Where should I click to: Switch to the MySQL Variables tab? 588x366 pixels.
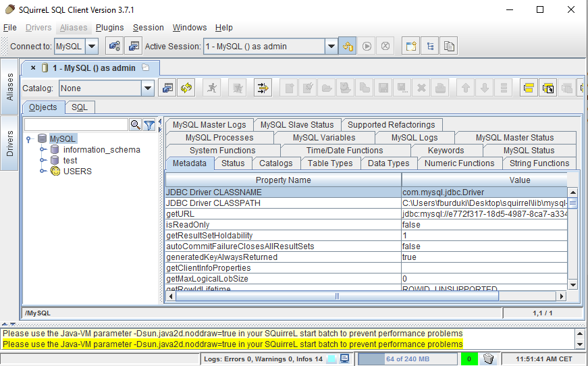tap(324, 138)
